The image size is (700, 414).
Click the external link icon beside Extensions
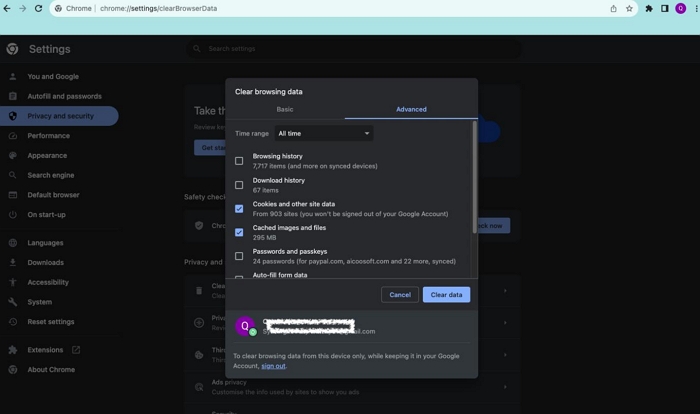pyautogui.click(x=76, y=350)
